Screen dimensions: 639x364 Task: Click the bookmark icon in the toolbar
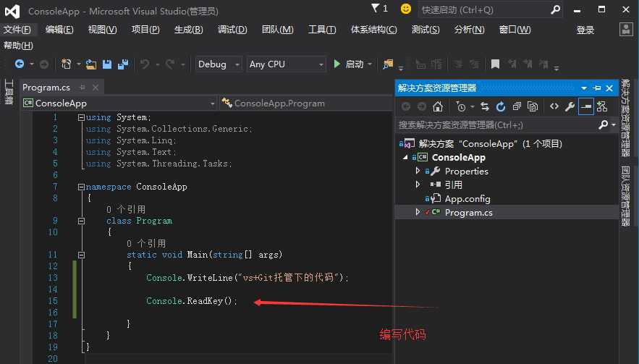pos(495,64)
